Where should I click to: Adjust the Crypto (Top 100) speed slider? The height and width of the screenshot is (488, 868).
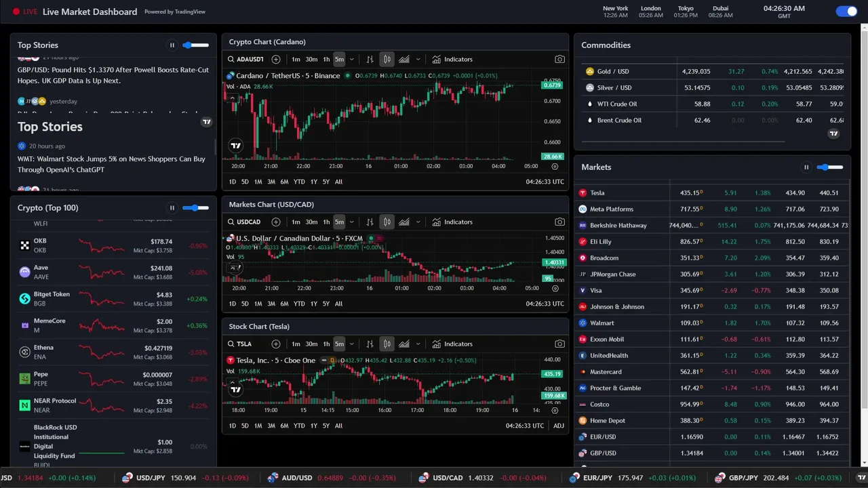pos(195,208)
